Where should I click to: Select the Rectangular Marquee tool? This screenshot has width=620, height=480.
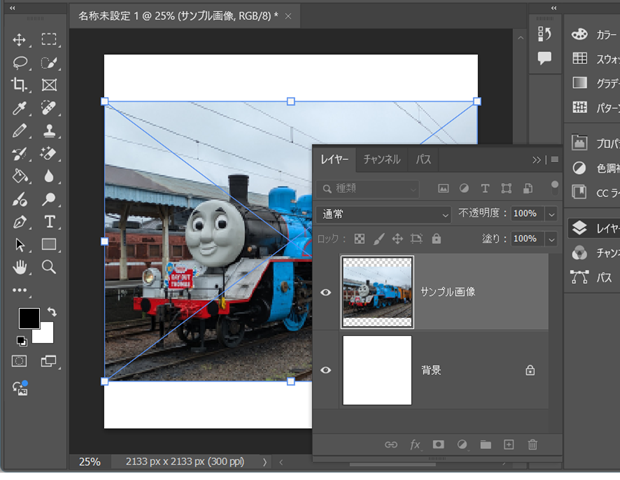pyautogui.click(x=49, y=39)
